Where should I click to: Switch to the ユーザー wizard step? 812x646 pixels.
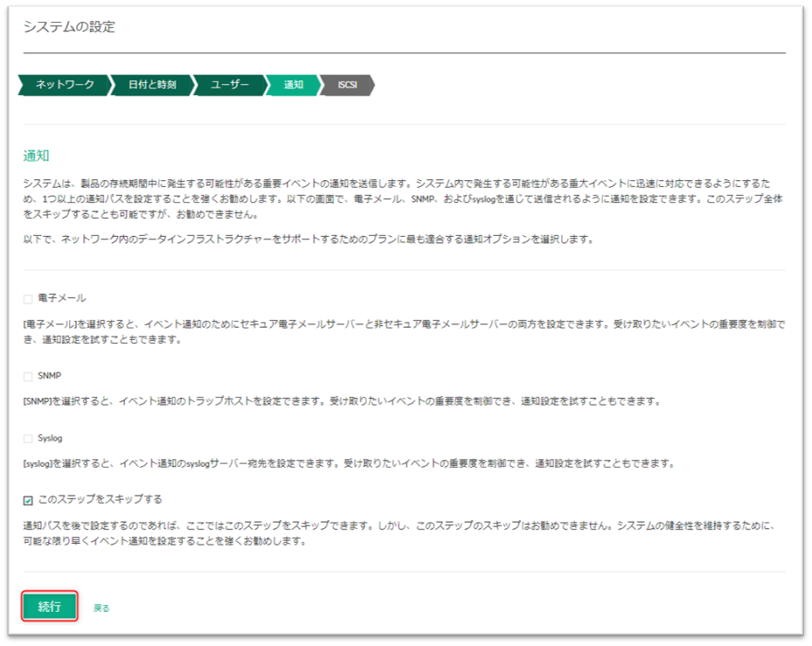coord(229,85)
